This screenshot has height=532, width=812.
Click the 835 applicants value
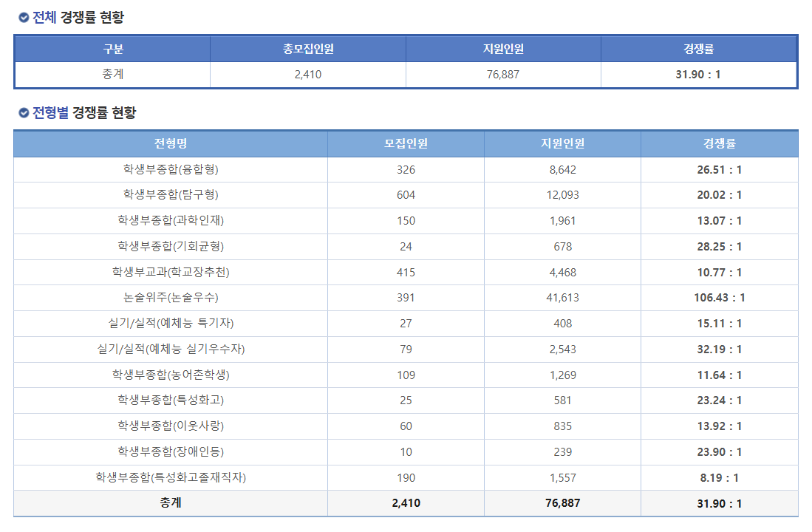pos(563,427)
